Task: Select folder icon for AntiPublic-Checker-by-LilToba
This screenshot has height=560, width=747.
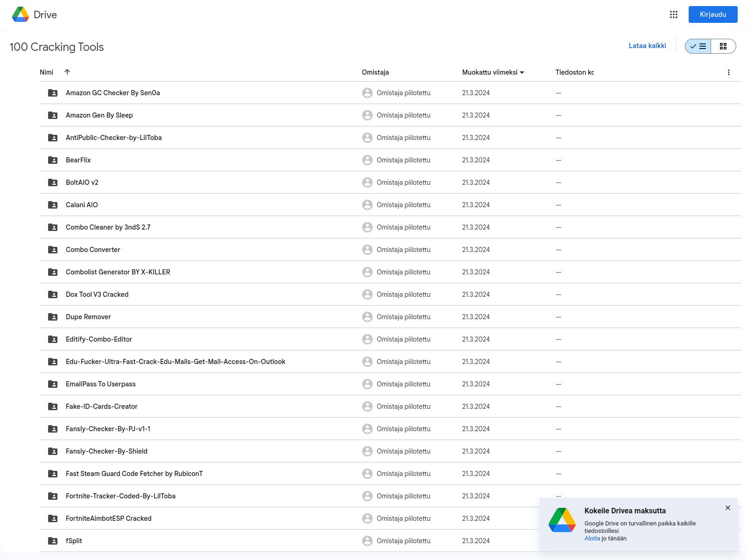Action: 53,138
